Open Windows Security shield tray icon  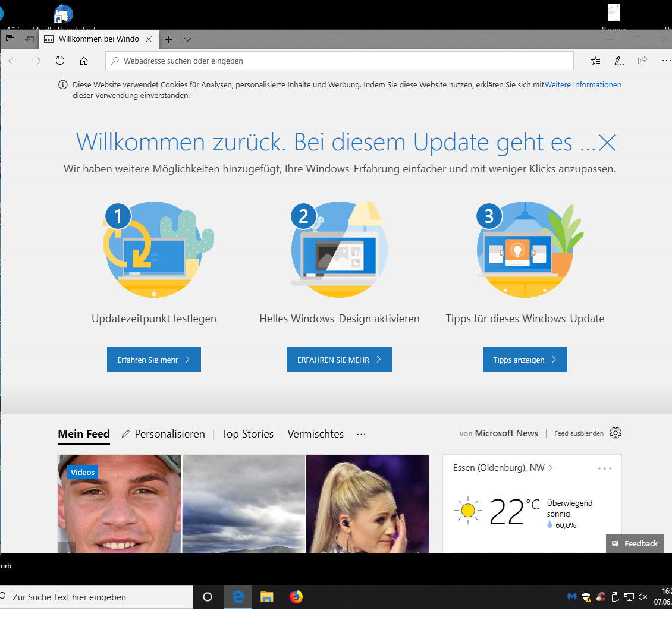point(586,597)
